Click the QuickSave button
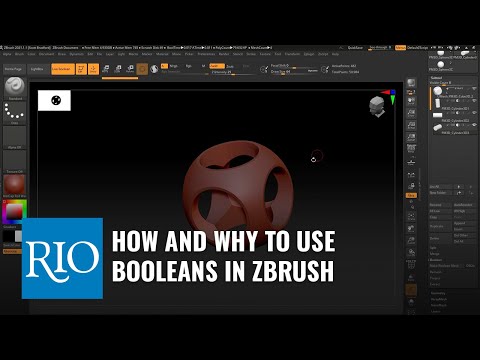The height and width of the screenshot is (360, 480). [x=355, y=48]
